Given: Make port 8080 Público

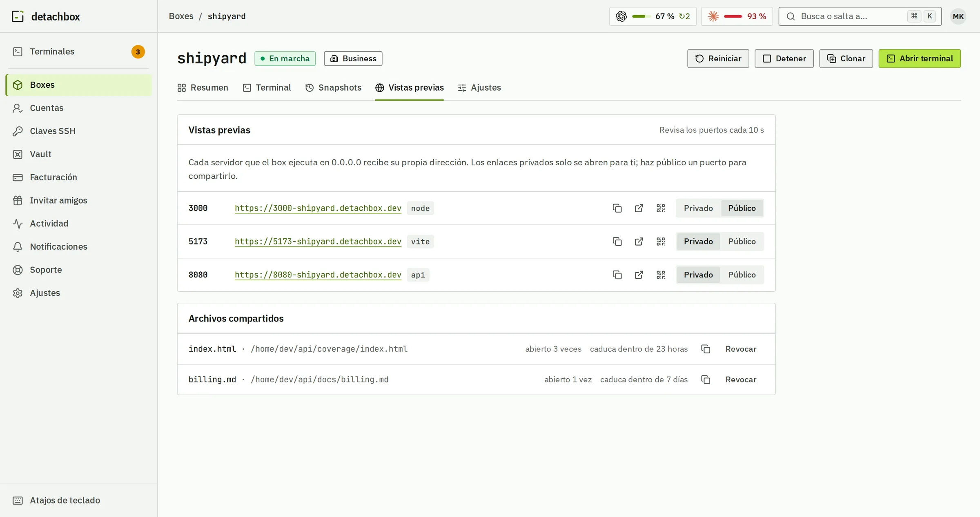Looking at the screenshot, I should [742, 275].
